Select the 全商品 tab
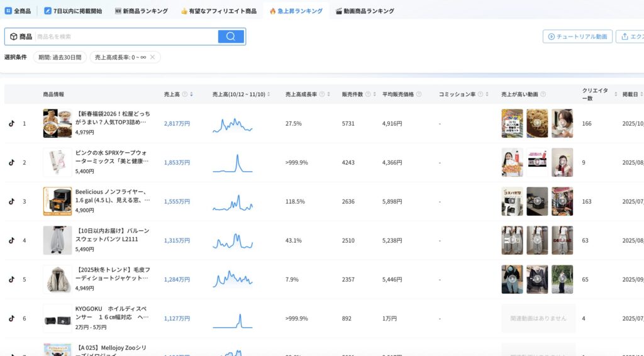Screen dimensions: 644x356 (18, 11)
